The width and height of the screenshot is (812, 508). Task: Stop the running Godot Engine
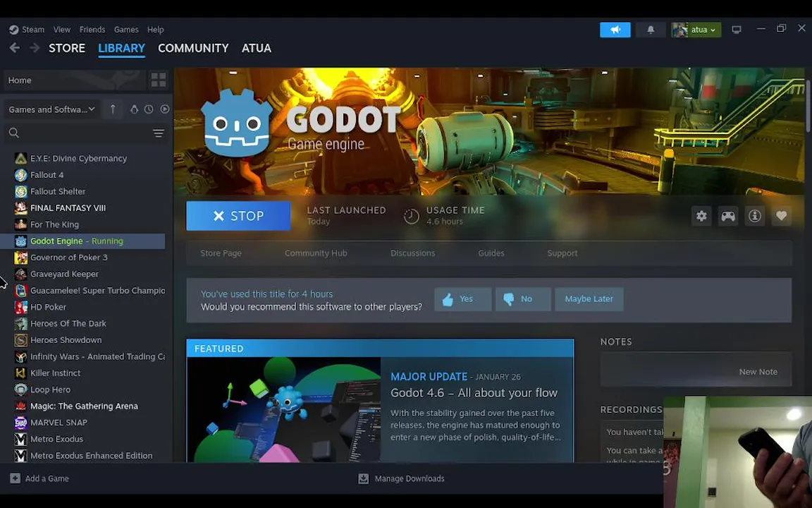point(238,216)
